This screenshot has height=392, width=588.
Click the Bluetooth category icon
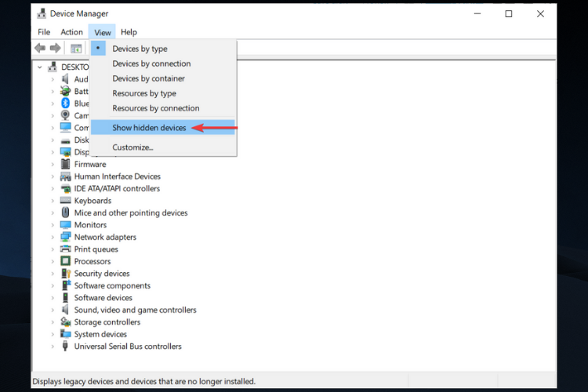click(x=66, y=103)
